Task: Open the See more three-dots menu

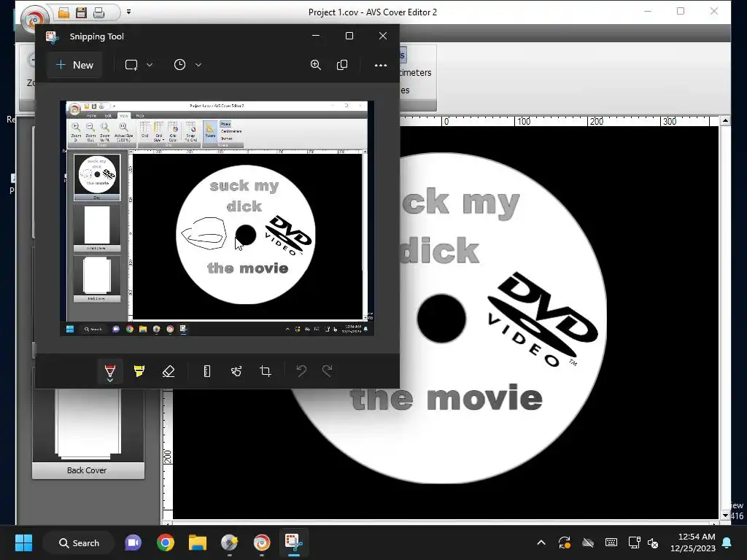Action: (380, 65)
